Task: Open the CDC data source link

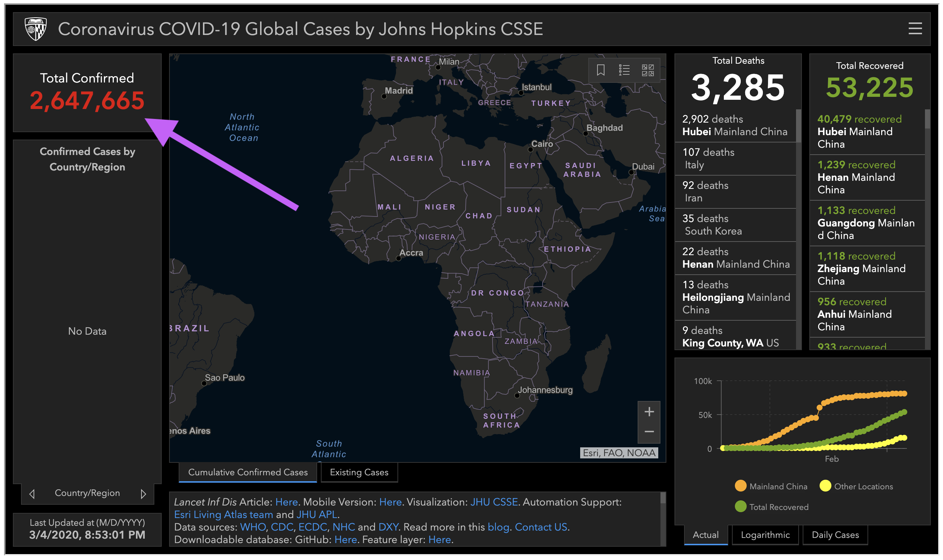Action: [282, 527]
